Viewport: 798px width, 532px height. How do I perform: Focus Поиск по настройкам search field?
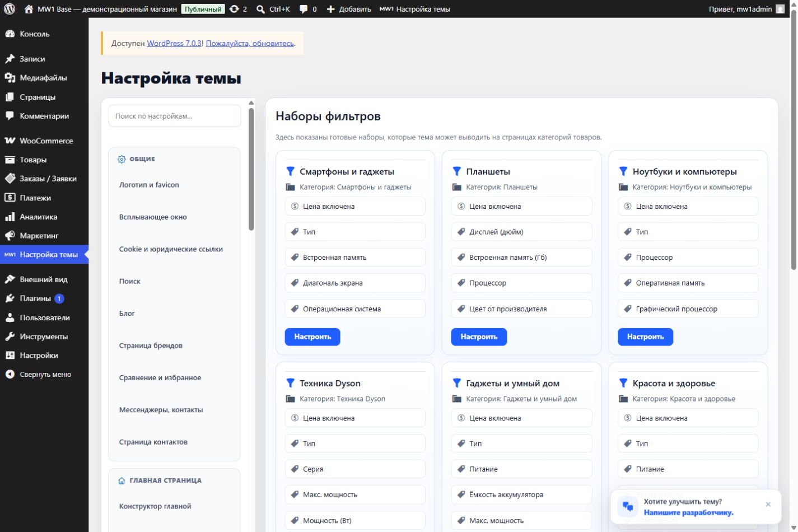pos(175,116)
